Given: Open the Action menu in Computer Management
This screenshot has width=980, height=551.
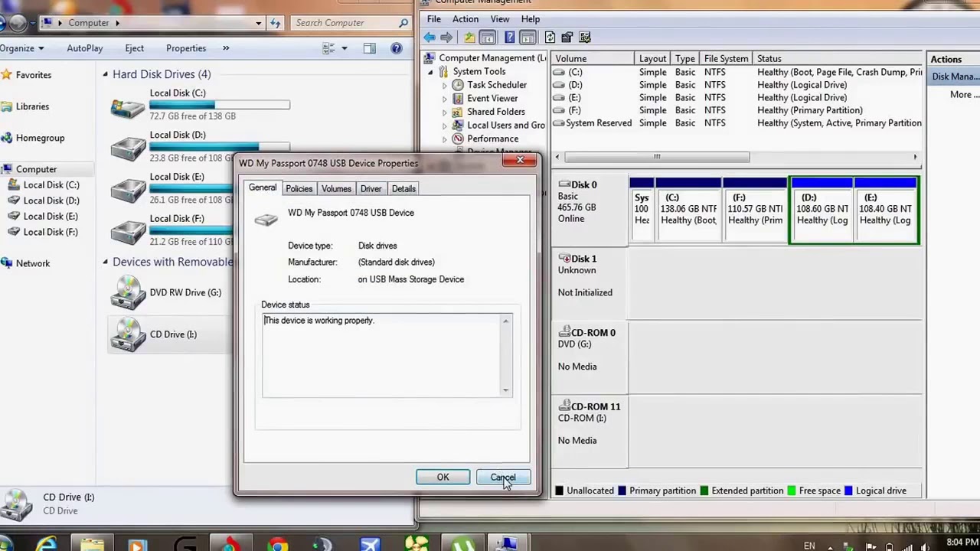Looking at the screenshot, I should (465, 19).
